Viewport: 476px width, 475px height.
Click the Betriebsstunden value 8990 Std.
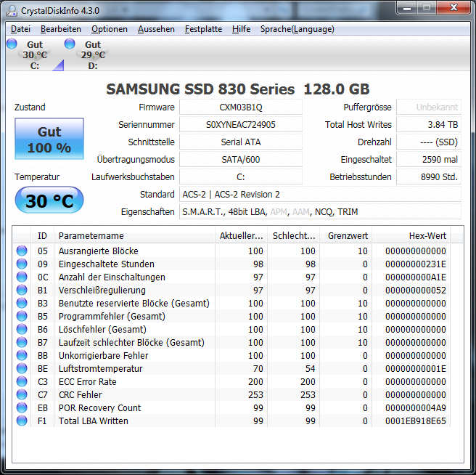pos(429,176)
